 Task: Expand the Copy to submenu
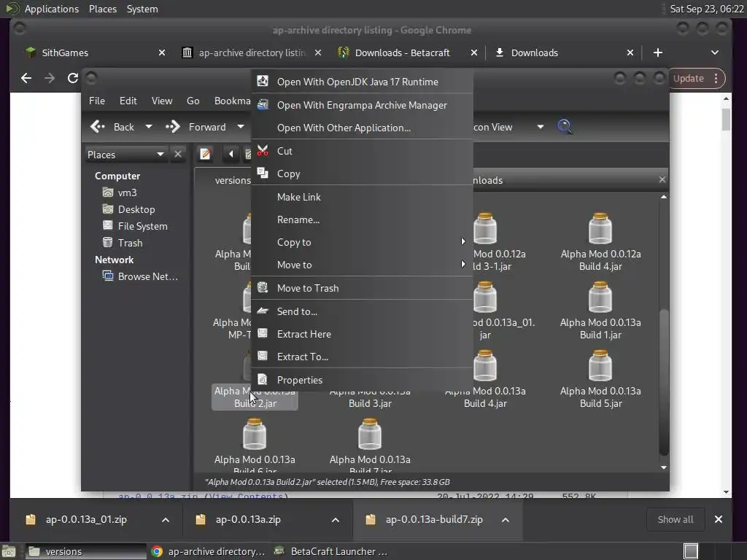pos(362,242)
